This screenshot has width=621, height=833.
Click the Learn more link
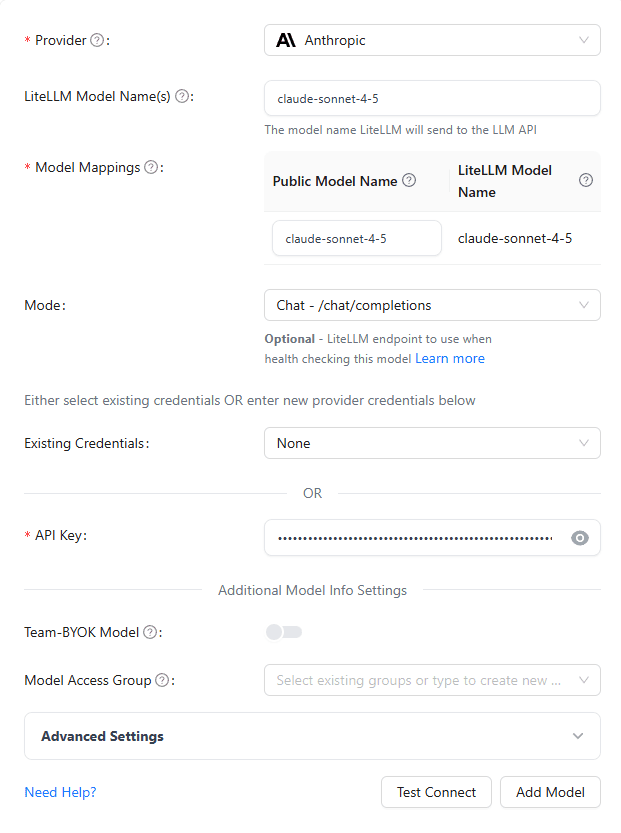tap(449, 357)
